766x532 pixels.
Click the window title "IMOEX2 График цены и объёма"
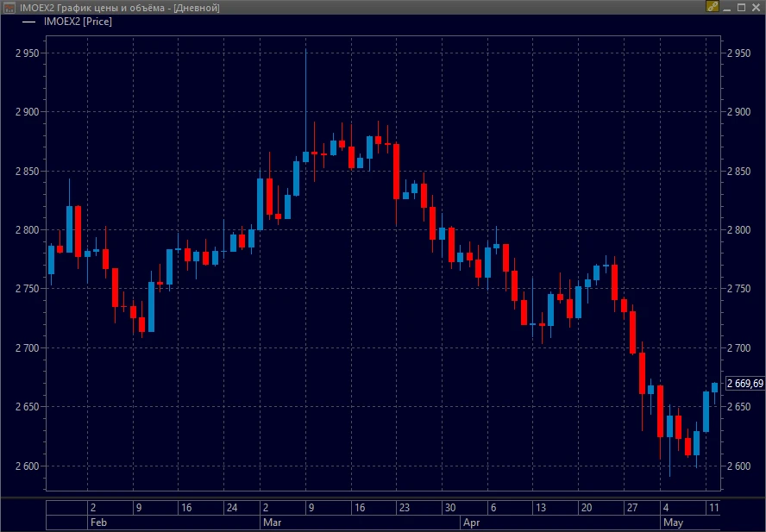coord(94,8)
